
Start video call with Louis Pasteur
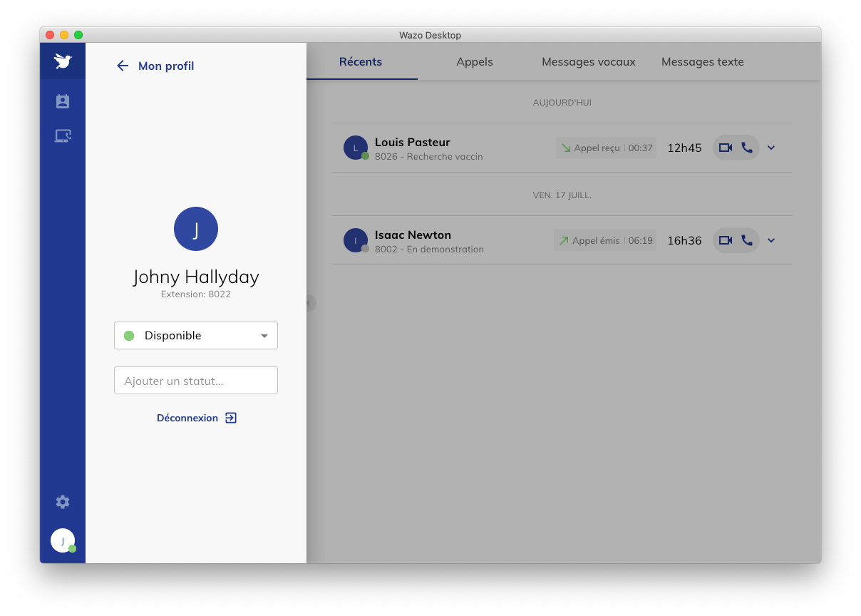pos(726,148)
